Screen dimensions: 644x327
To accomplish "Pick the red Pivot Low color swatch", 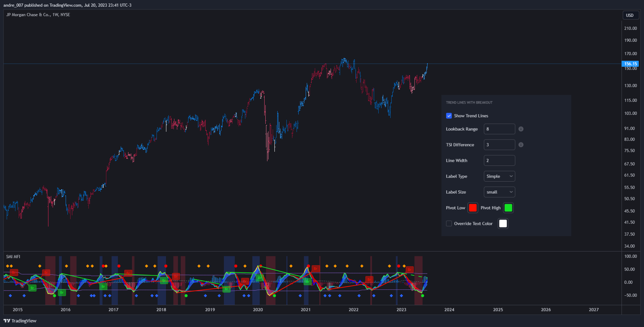I will pos(473,208).
